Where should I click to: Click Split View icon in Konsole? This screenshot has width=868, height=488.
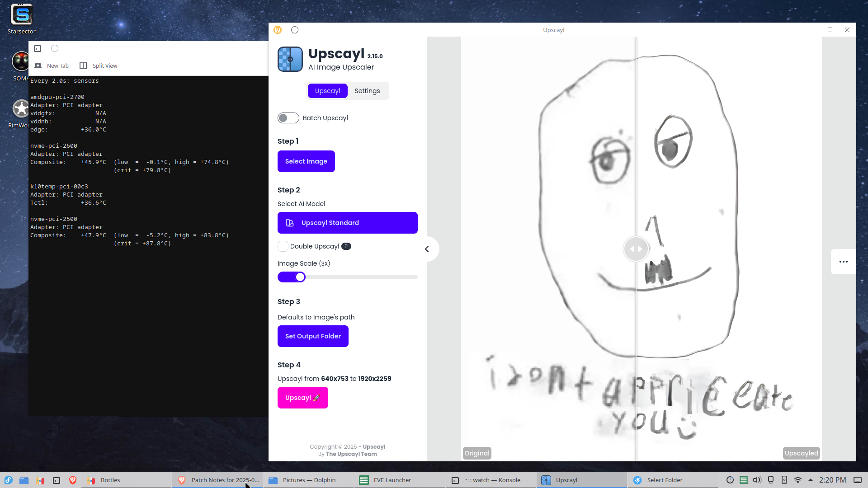pos(83,66)
